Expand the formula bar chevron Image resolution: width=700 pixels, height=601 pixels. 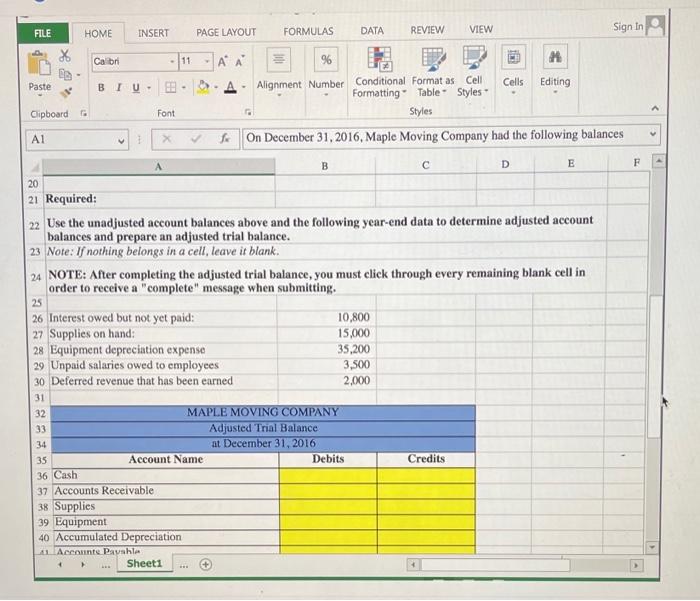653,134
